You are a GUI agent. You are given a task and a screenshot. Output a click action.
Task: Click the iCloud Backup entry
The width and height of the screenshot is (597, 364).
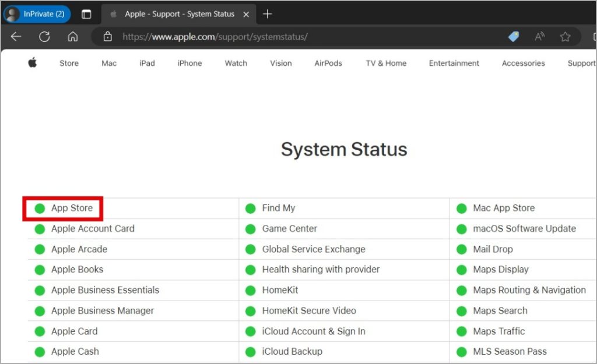tap(293, 351)
